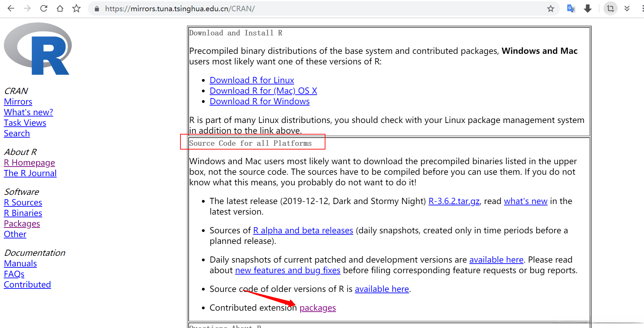
Task: Open R Sources in sidebar
Action: (x=23, y=202)
